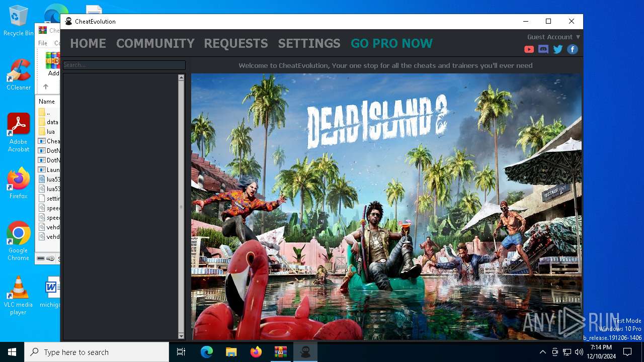Launch VLC media player shortcut
The width and height of the screenshot is (644, 362).
click(x=19, y=295)
